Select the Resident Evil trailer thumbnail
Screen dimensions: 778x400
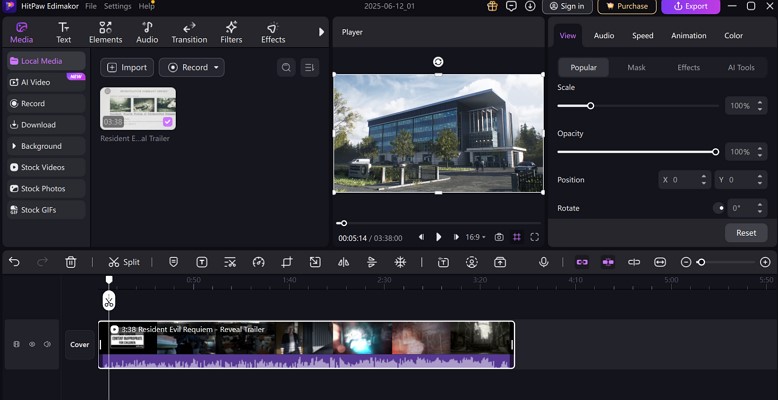[x=138, y=109]
